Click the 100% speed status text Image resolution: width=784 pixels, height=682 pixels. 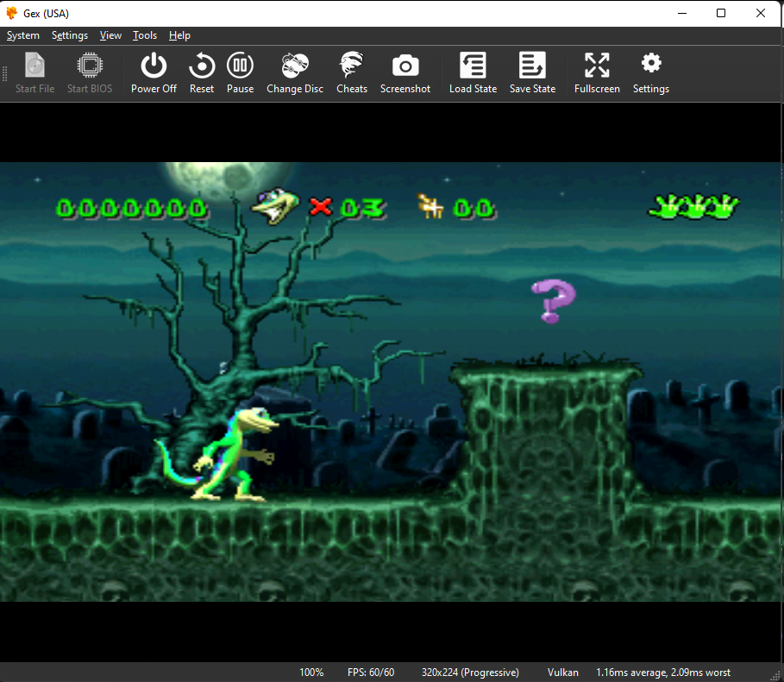pyautogui.click(x=311, y=673)
